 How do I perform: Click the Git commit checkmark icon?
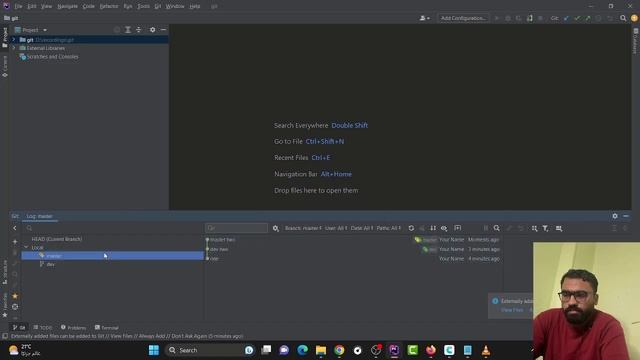click(577, 18)
